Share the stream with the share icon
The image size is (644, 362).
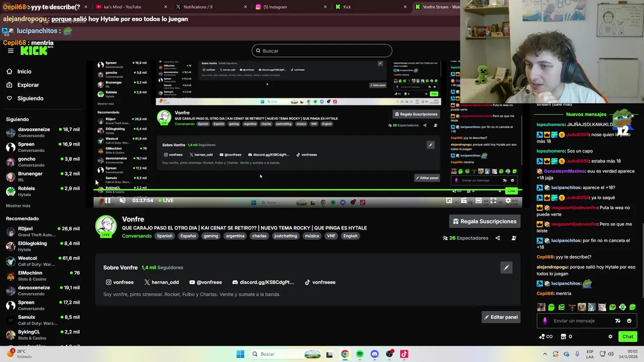(x=498, y=238)
